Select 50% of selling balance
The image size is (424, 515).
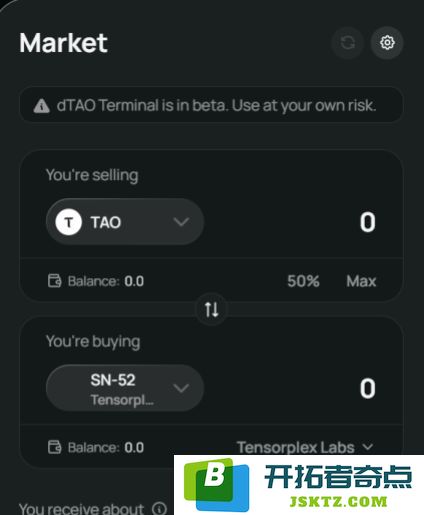click(x=303, y=281)
